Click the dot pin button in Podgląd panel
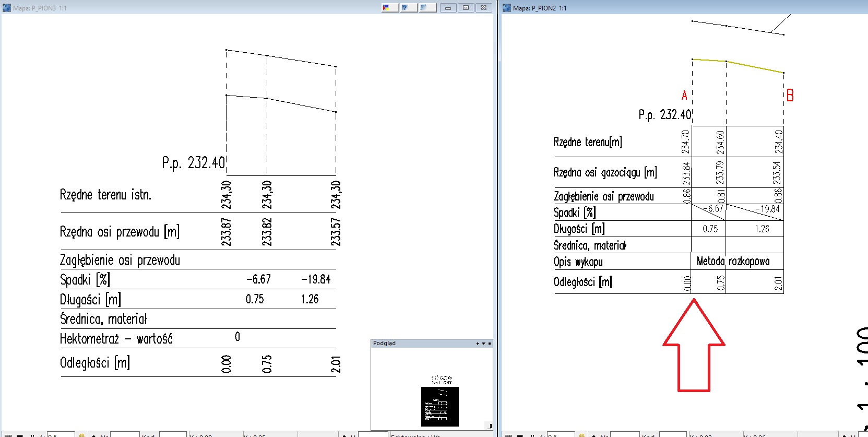 click(x=478, y=344)
